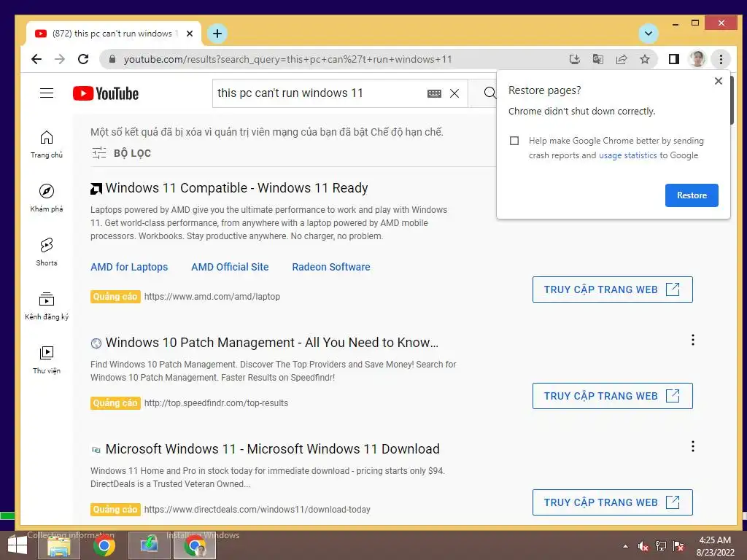The width and height of the screenshot is (747, 560).
Task: Open options menu for Windows 11 Download ad
Action: tap(693, 447)
